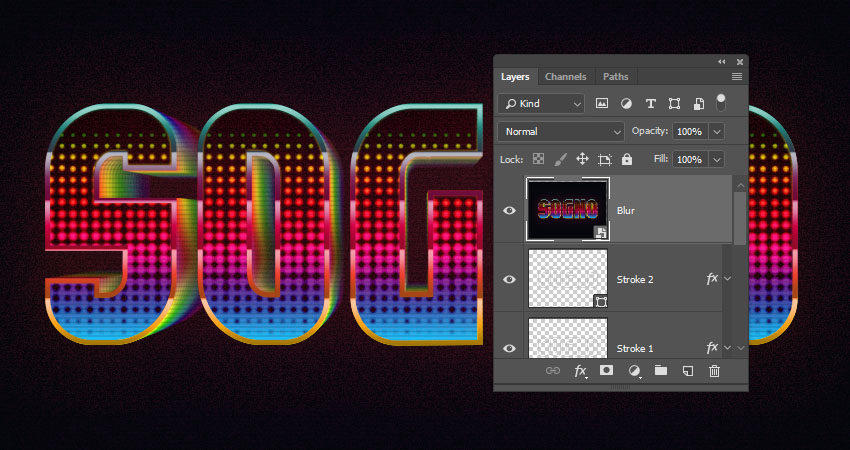Close the Layers panel

739,62
